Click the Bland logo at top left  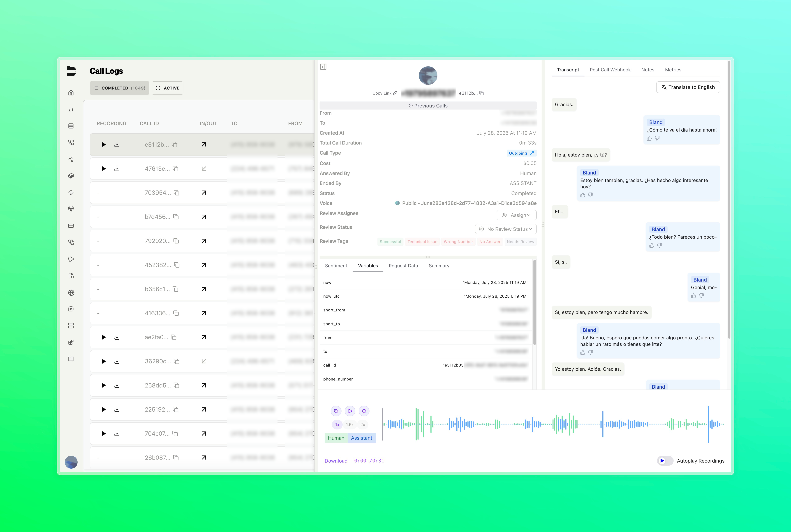click(x=71, y=71)
